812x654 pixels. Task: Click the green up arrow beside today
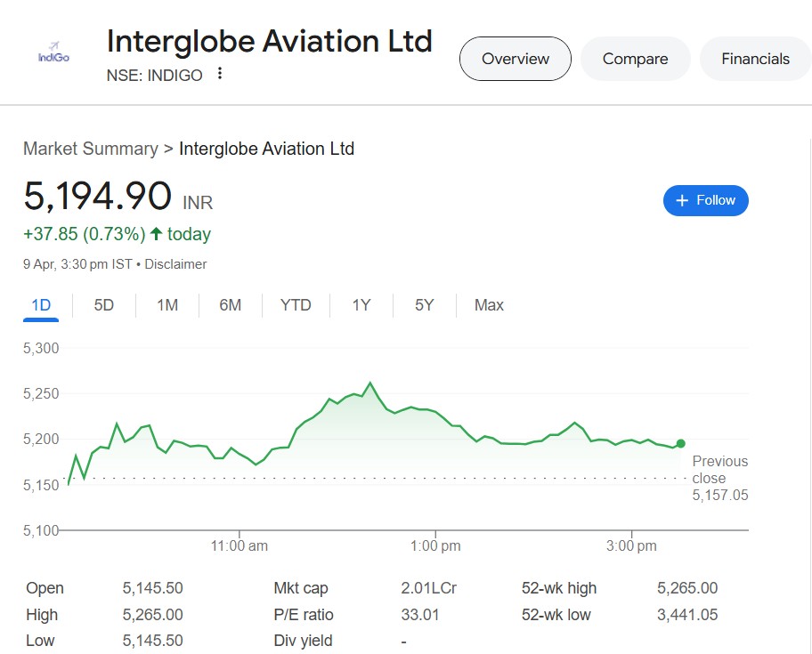click(157, 234)
